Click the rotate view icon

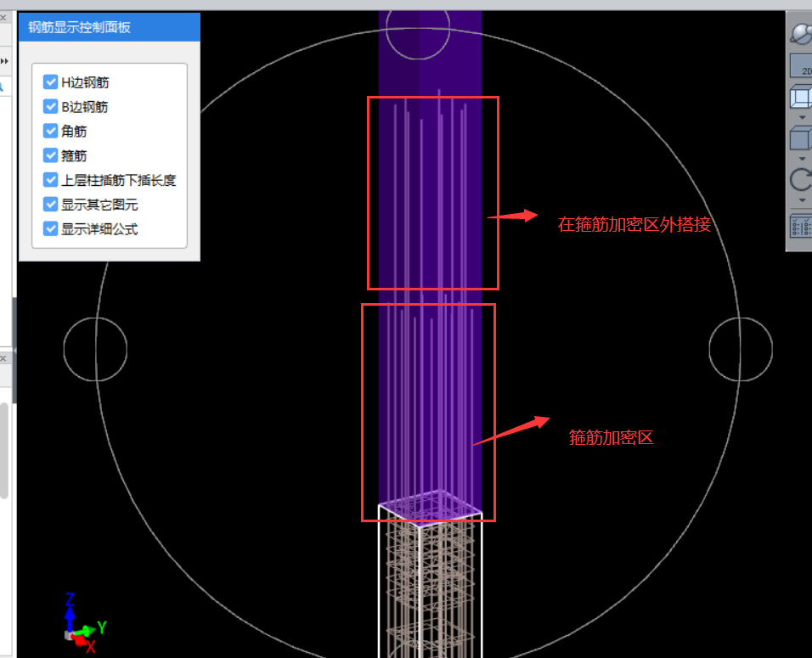click(801, 180)
